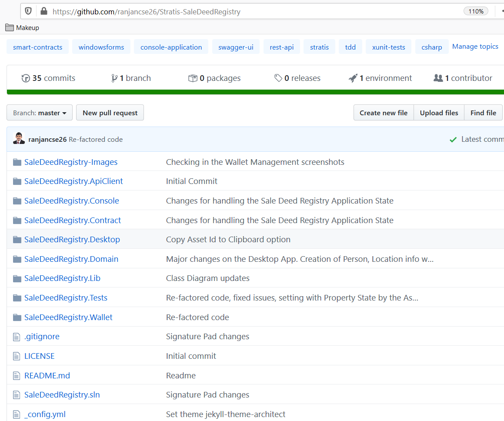This screenshot has height=421, width=504.
Task: Select the tdd topic tag
Action: 350,47
